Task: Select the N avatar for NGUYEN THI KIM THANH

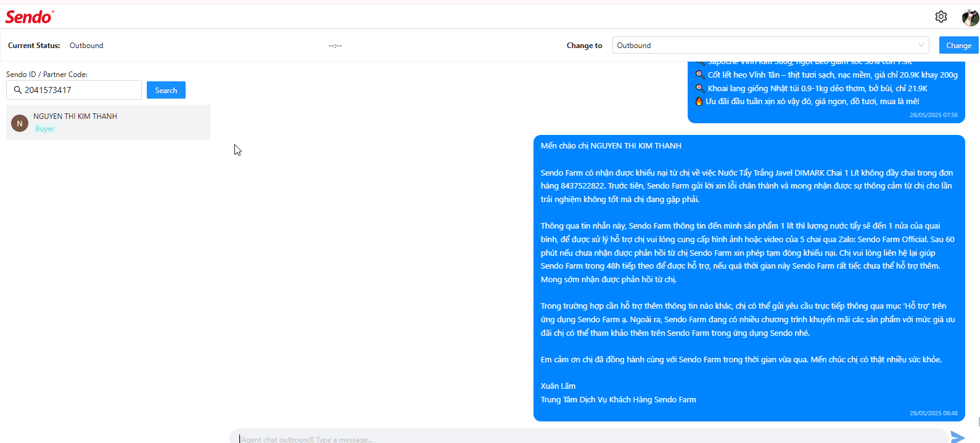Action: tap(20, 123)
